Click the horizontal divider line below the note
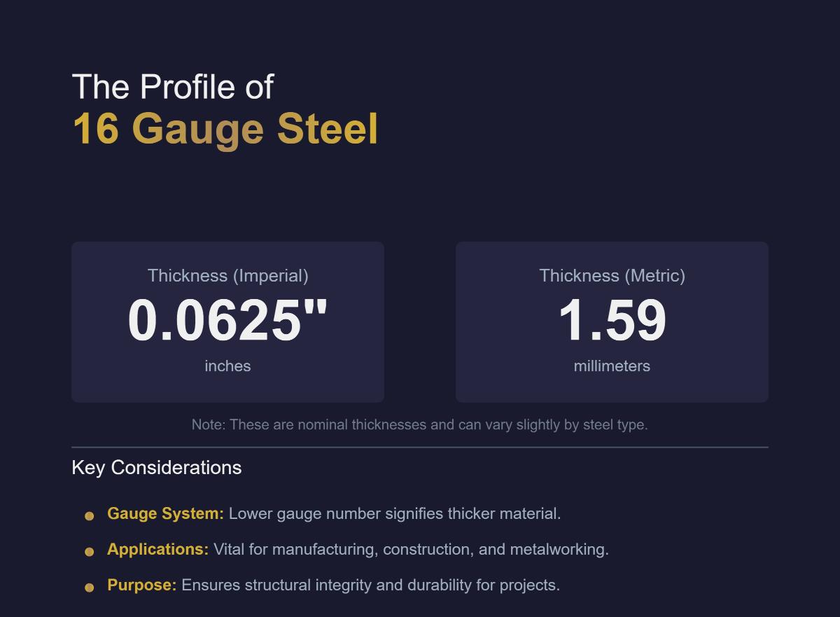Screen dimensions: 840x617 point(419,447)
